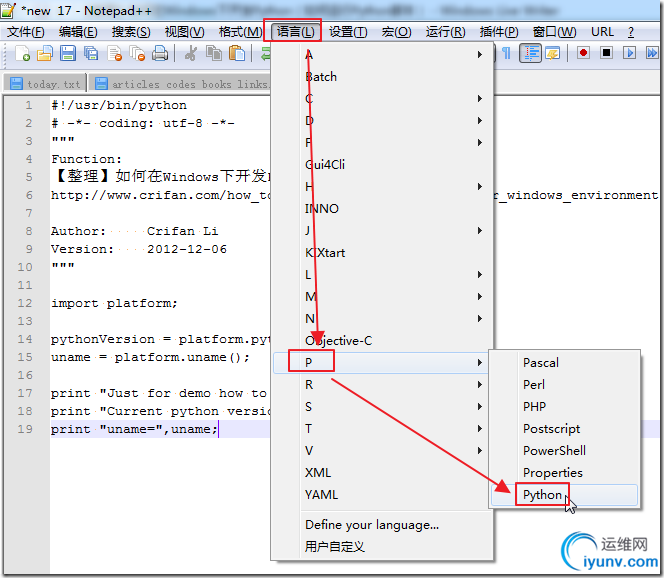
Task: Open a file using the folder toolbar icon
Action: point(44,53)
